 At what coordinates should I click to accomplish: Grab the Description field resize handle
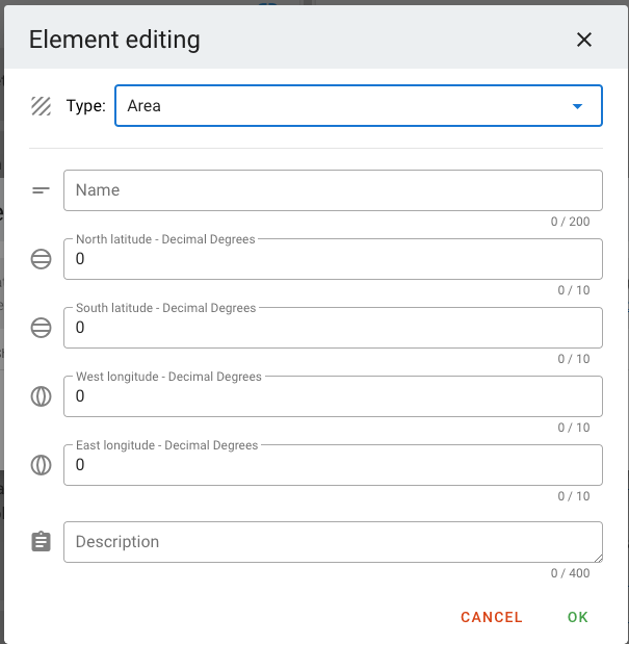tap(599, 558)
